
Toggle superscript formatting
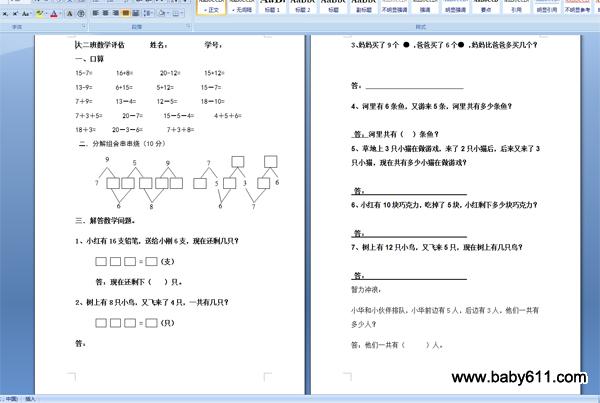pyautogui.click(x=15, y=14)
